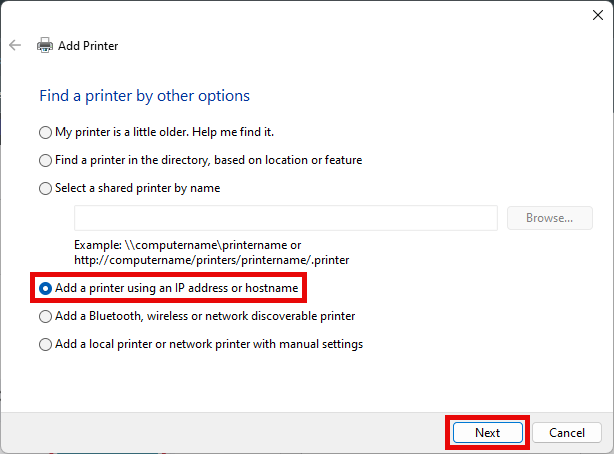Click the printer icon beside Add Printer
Screen dimensions: 614x454
(x=45, y=46)
